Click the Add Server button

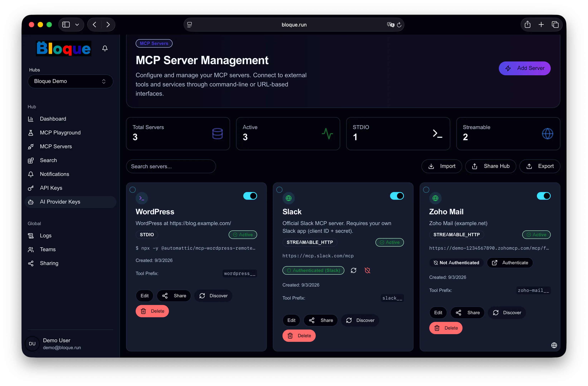(x=525, y=68)
